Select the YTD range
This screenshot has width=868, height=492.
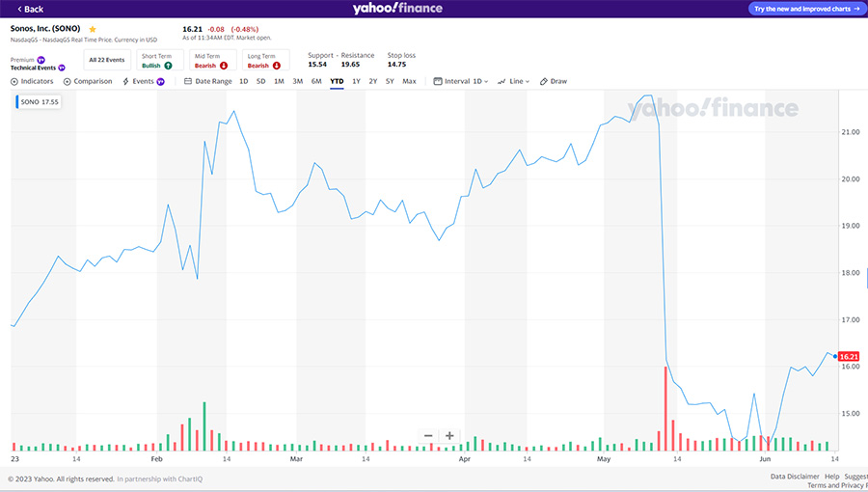(337, 81)
